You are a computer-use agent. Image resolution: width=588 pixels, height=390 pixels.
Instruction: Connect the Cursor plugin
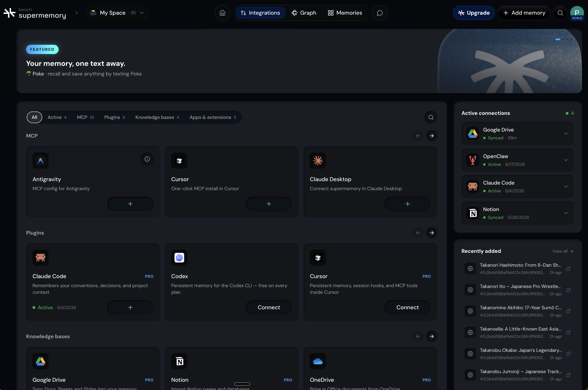click(x=407, y=307)
